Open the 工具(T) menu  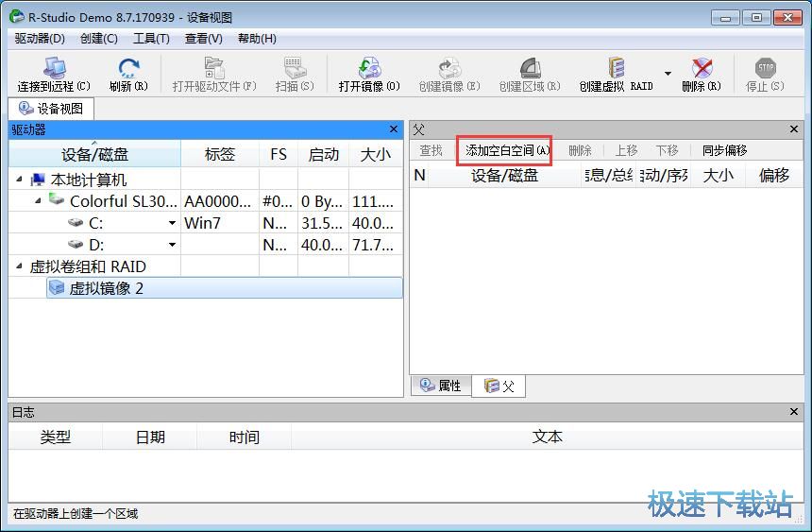tap(151, 39)
